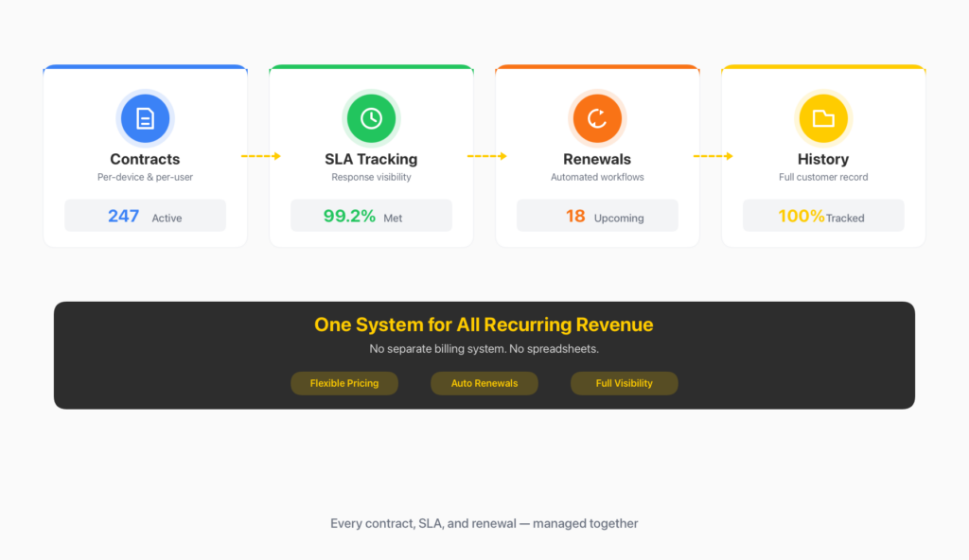Click the footer tagline about managed together
Screen dimensions: 969x560
pyautogui.click(x=484, y=523)
